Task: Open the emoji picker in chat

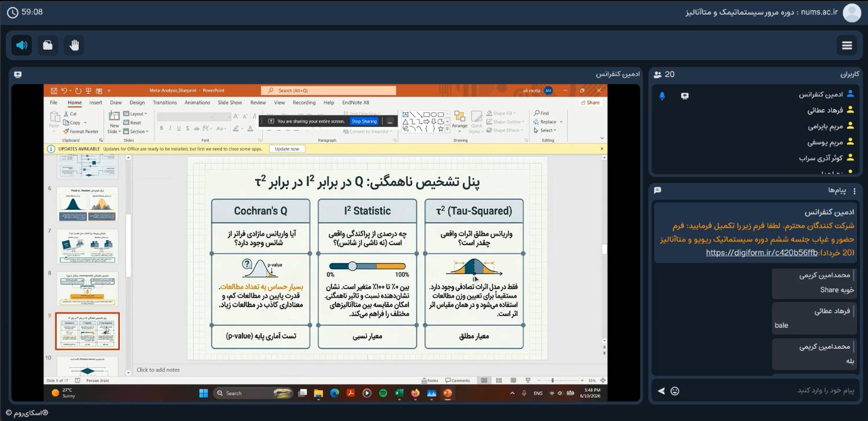Action: click(x=675, y=391)
